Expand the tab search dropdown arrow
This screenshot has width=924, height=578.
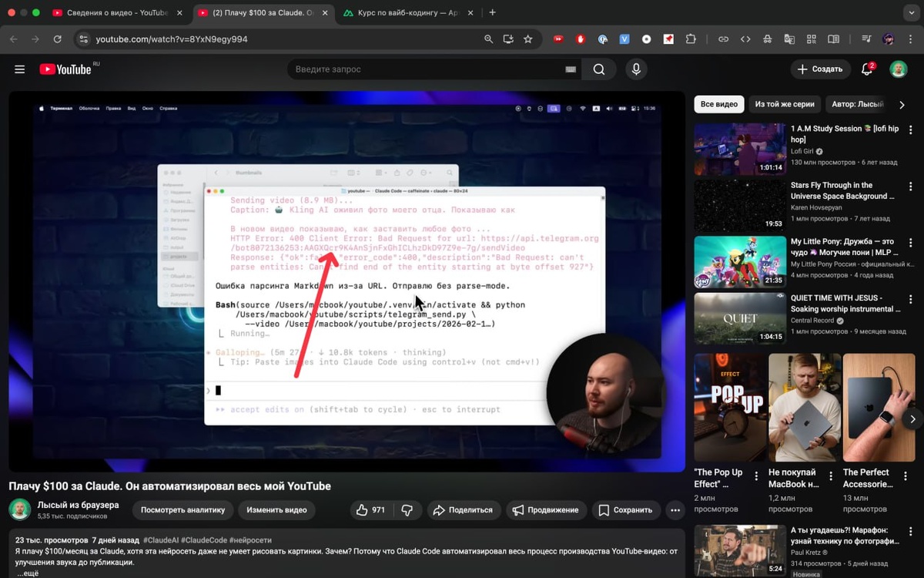coord(912,12)
